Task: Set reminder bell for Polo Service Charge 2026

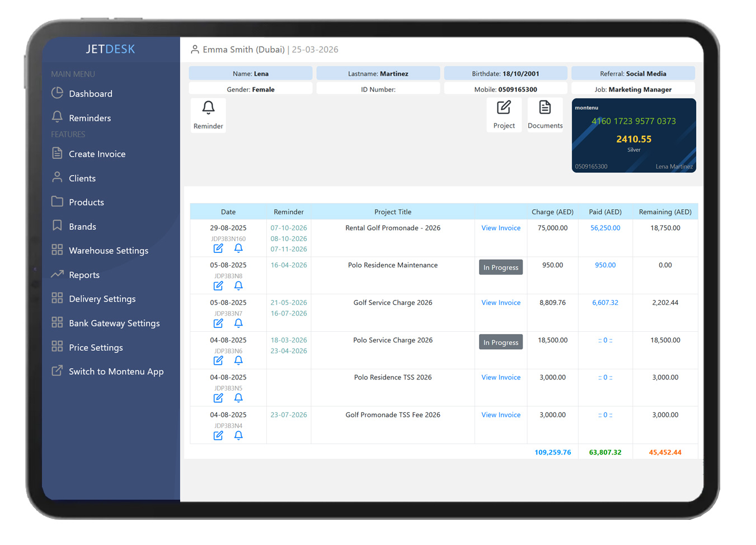Action: click(x=238, y=360)
